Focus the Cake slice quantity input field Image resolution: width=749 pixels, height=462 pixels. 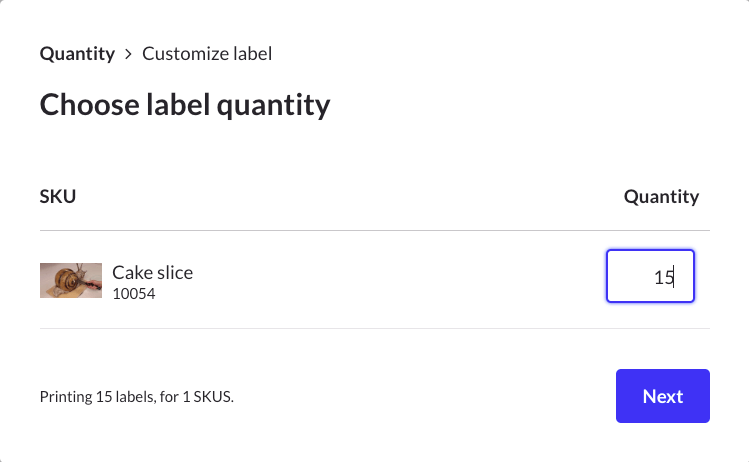pos(650,276)
